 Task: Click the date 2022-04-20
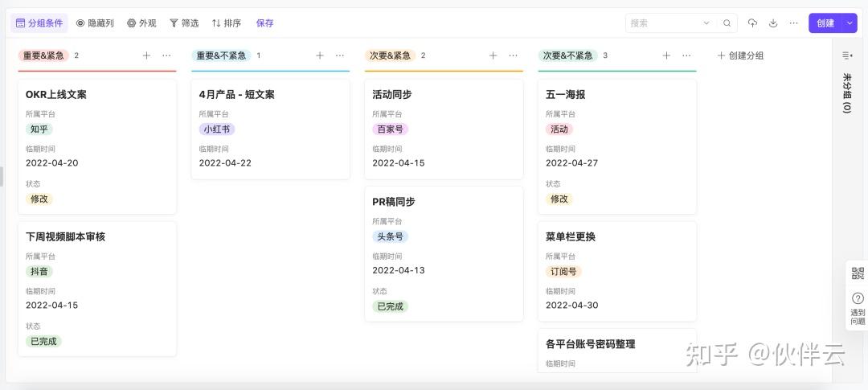(52, 163)
